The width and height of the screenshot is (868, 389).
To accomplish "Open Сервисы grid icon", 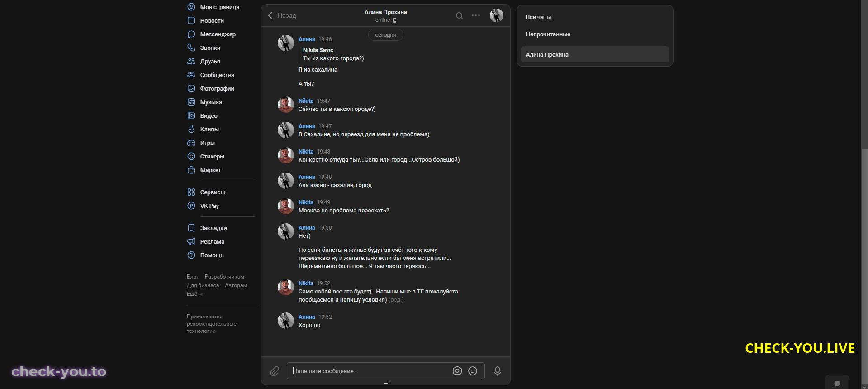I will [x=191, y=192].
